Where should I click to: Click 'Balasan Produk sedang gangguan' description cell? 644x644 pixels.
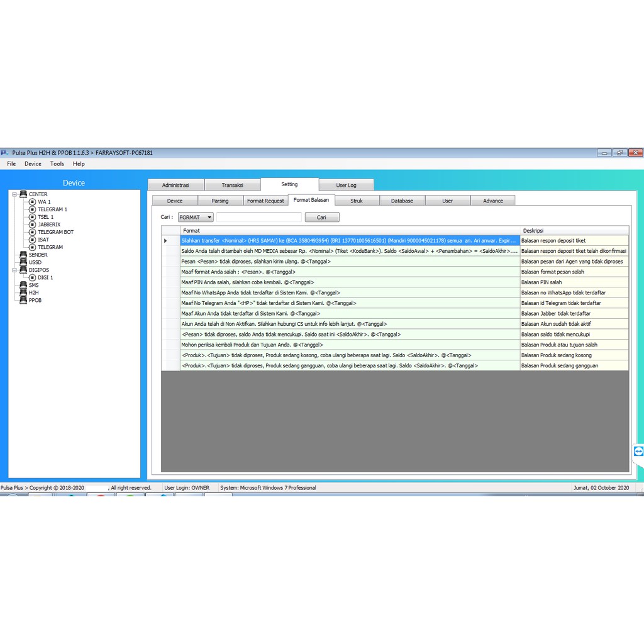pyautogui.click(x=574, y=365)
